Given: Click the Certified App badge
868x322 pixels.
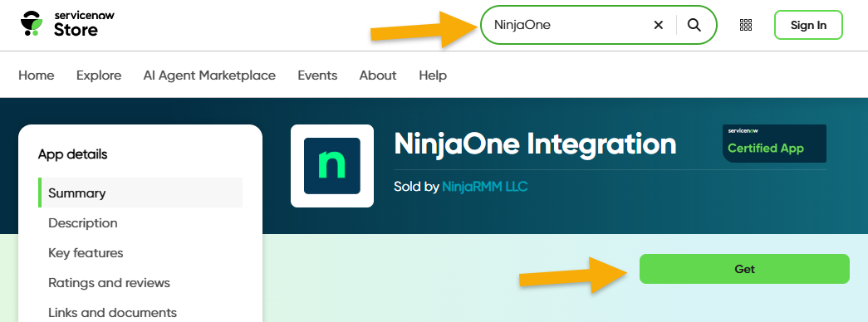Looking at the screenshot, I should click(x=774, y=144).
